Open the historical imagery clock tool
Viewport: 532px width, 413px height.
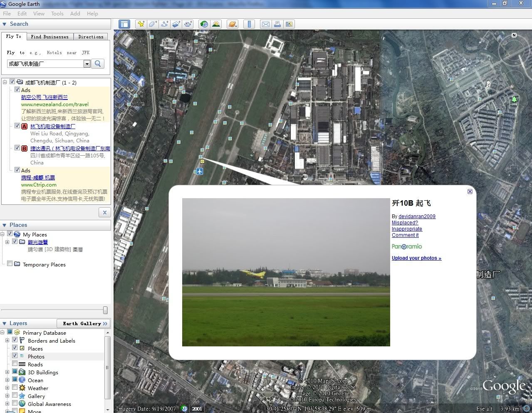[204, 24]
